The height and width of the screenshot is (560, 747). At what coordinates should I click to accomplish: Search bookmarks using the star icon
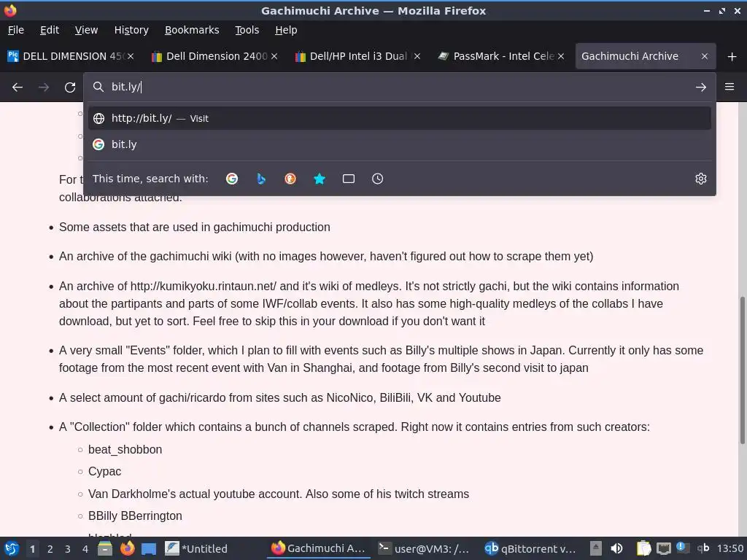pos(320,179)
